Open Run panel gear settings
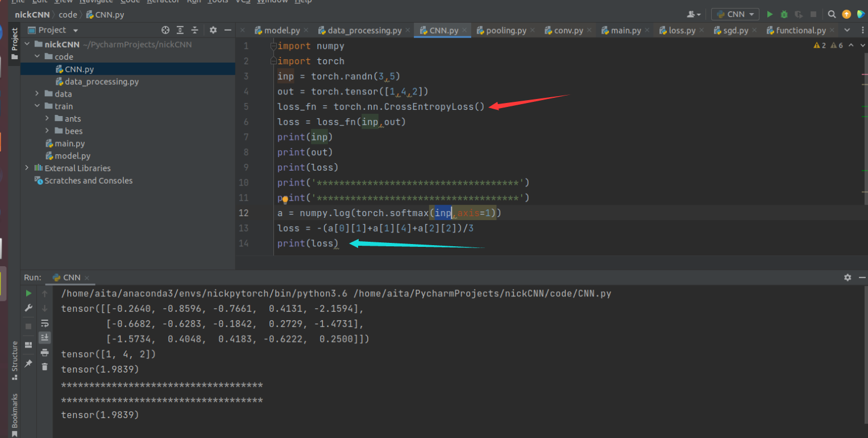 (x=848, y=278)
